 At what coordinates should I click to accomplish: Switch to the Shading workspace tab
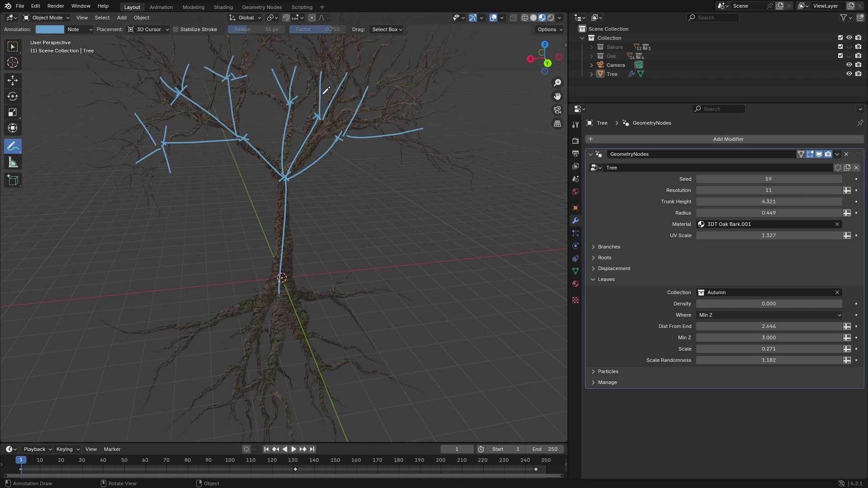click(223, 7)
